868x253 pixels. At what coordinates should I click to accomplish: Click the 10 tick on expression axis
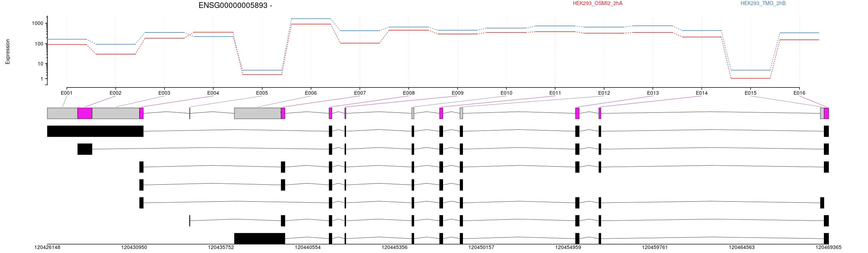click(x=41, y=64)
